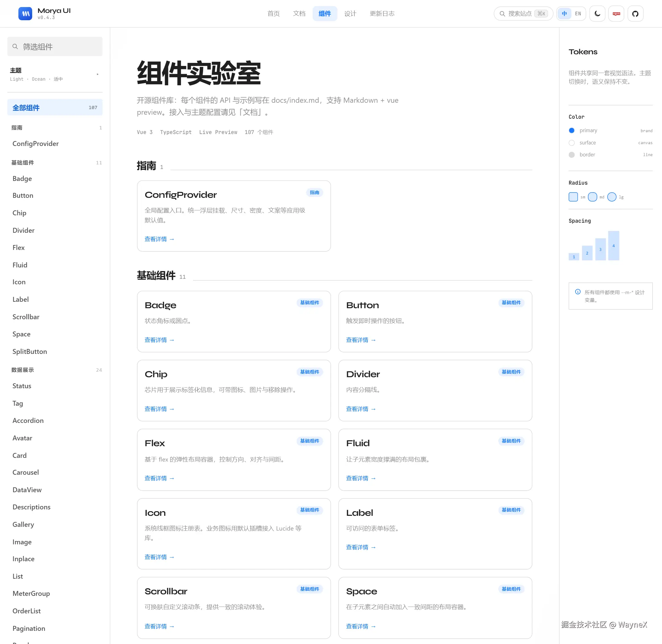Select the 组件 nav tab
This screenshot has height=644, width=662.
click(325, 13)
